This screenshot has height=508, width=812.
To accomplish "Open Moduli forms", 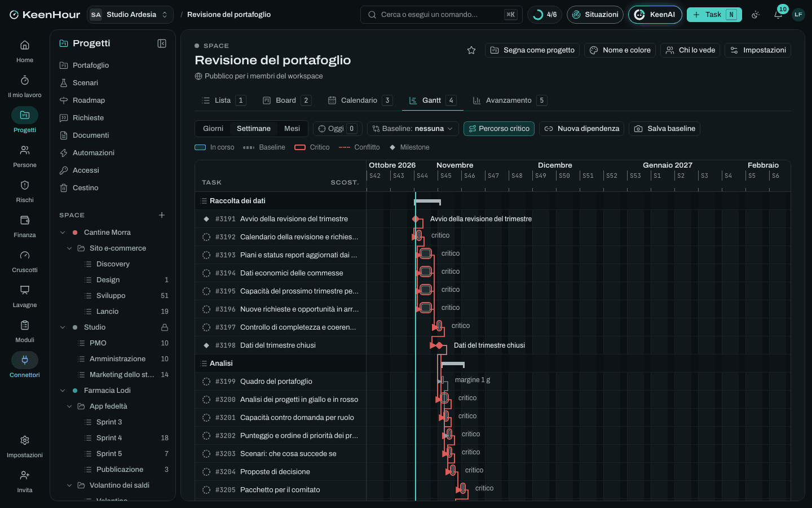I will [25, 331].
